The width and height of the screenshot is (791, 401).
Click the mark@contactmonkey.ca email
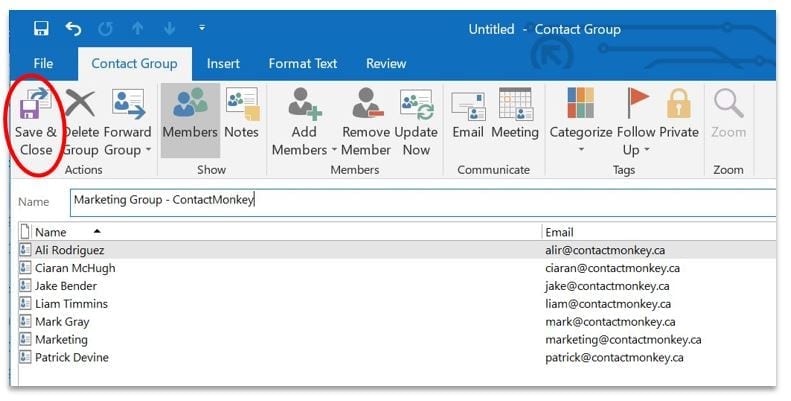tap(610, 322)
